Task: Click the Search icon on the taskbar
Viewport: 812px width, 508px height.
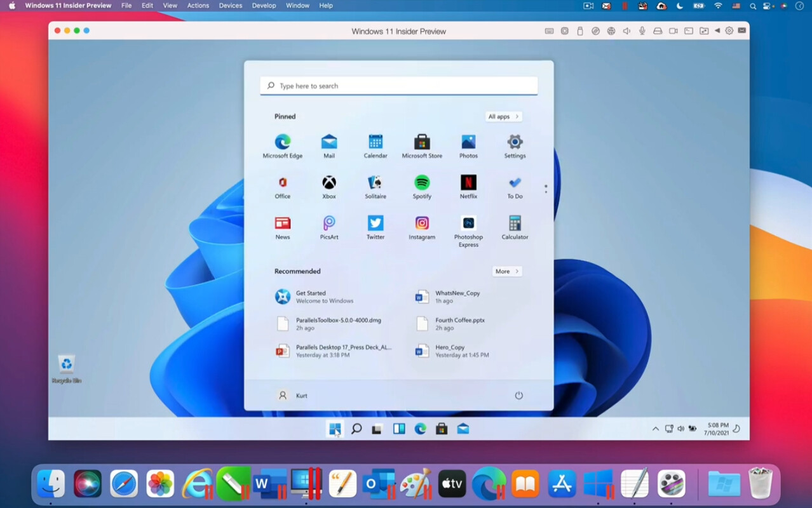Action: pyautogui.click(x=356, y=429)
